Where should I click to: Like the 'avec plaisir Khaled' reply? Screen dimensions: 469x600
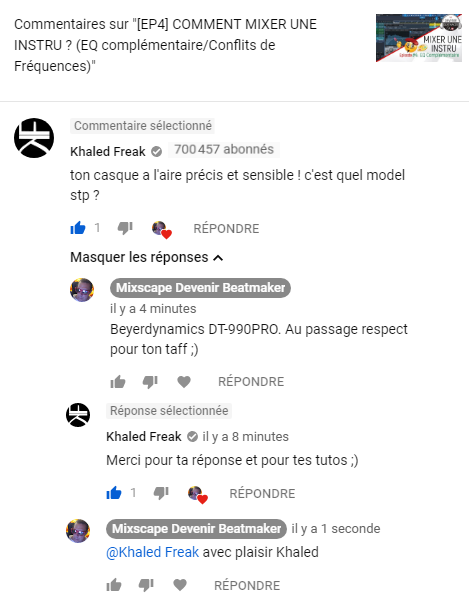(x=114, y=585)
